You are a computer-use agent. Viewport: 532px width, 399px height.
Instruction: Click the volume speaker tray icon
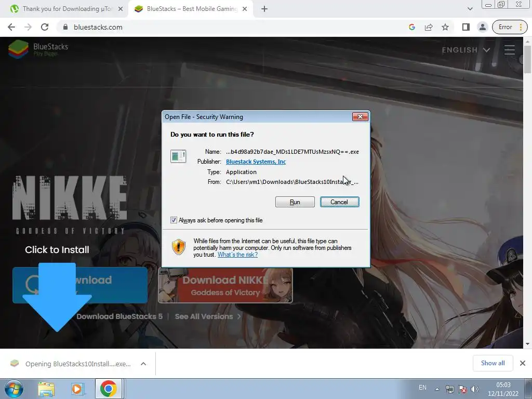[x=475, y=389]
